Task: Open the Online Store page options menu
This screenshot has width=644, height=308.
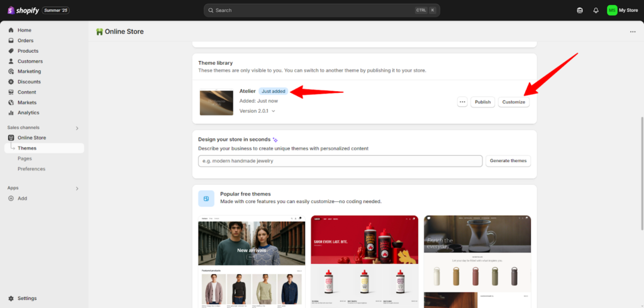Action: click(x=632, y=31)
